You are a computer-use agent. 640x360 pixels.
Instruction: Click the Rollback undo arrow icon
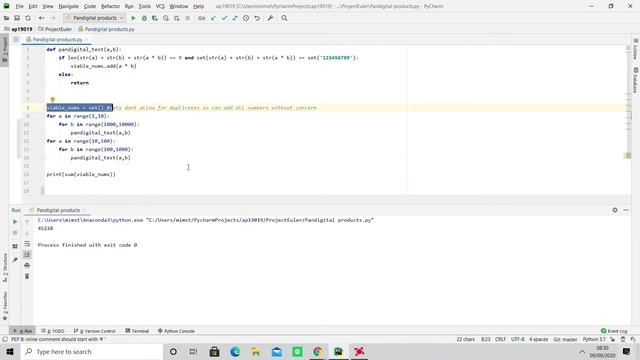(257, 18)
